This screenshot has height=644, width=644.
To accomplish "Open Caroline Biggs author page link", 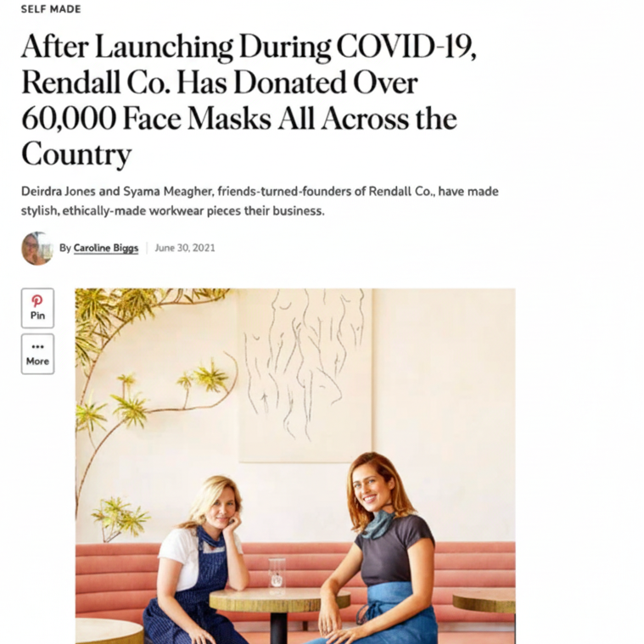I will coord(105,248).
